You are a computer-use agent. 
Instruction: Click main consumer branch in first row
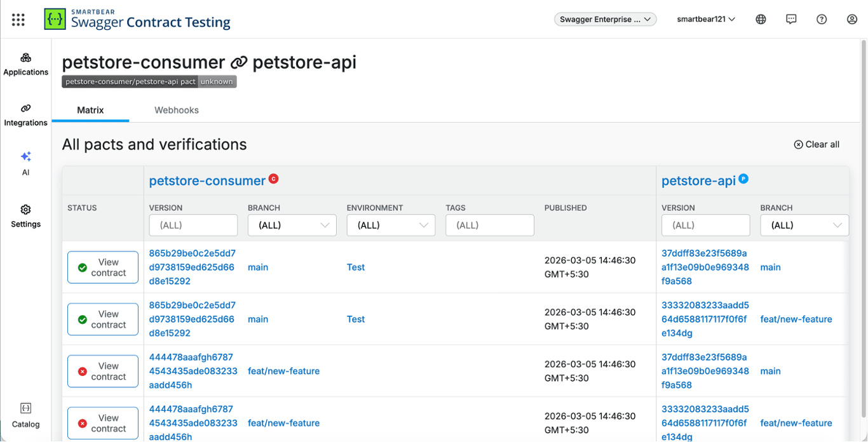pyautogui.click(x=258, y=267)
